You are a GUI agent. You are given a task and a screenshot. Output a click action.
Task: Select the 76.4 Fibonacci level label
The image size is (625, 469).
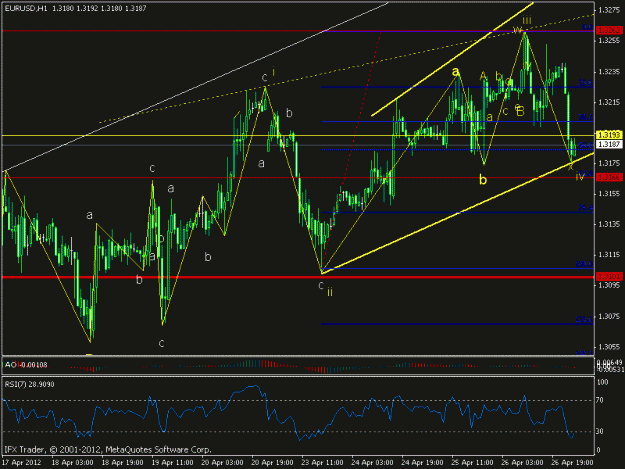click(x=586, y=208)
